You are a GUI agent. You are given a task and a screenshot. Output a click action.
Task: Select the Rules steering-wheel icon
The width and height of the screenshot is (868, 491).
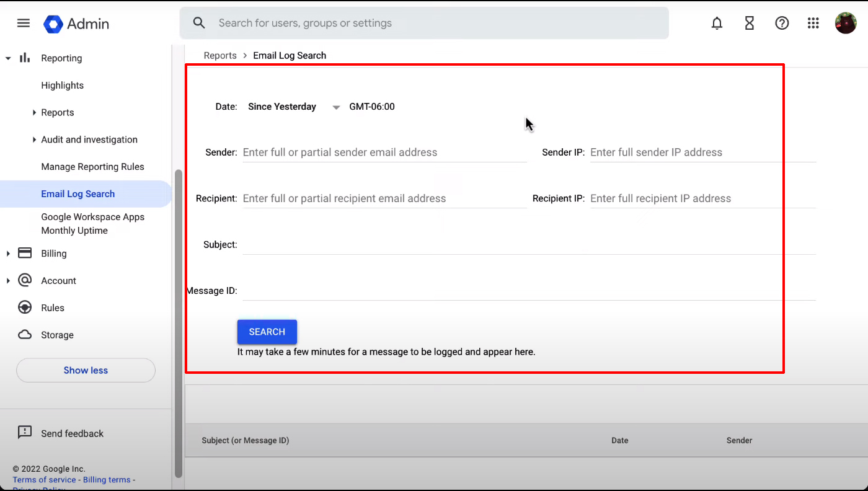(x=24, y=307)
